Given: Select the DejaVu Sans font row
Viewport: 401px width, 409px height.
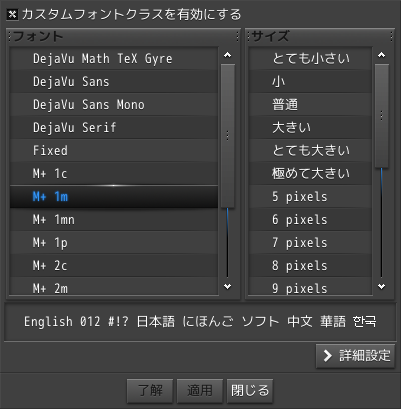Looking at the screenshot, I should pyautogui.click(x=114, y=82).
